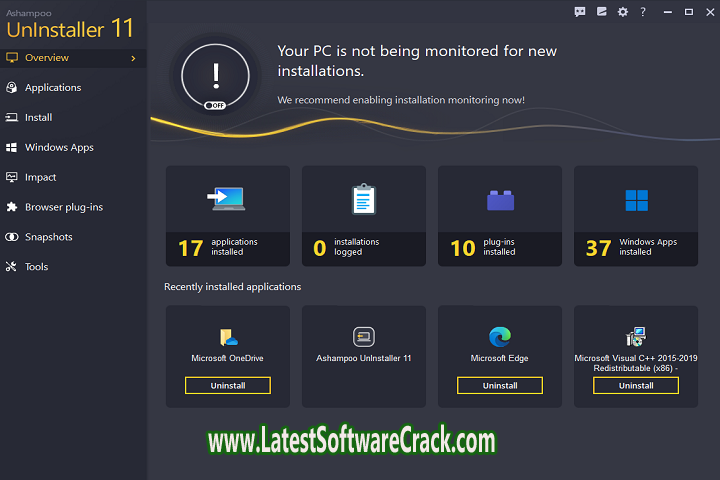Open the 17 applications installed tile

point(227,216)
